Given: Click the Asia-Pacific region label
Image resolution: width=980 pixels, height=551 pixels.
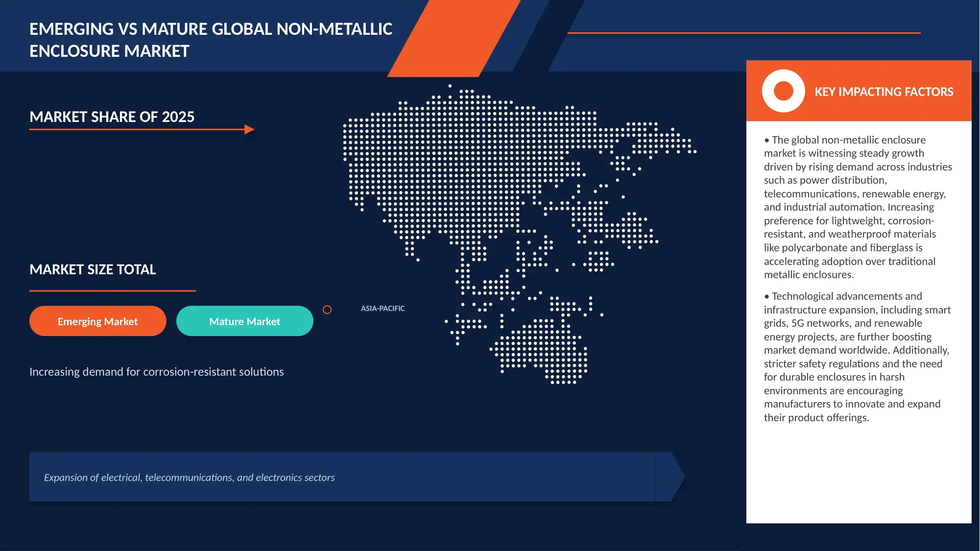Looking at the screenshot, I should [382, 309].
